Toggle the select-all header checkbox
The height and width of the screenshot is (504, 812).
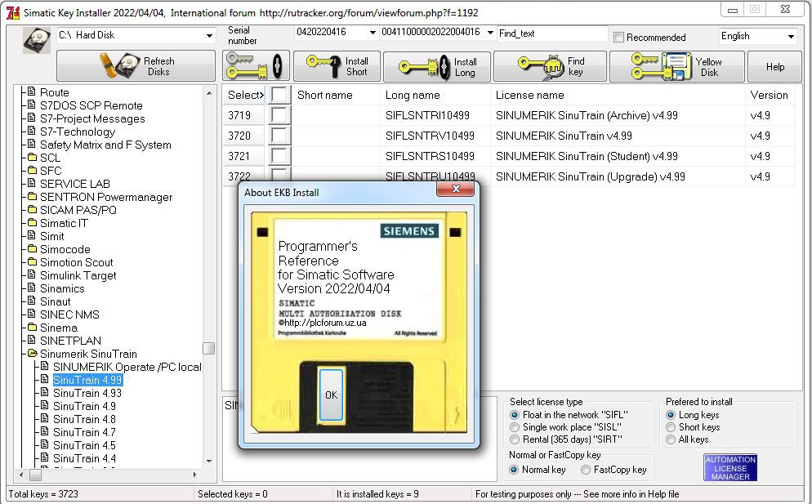pyautogui.click(x=279, y=95)
